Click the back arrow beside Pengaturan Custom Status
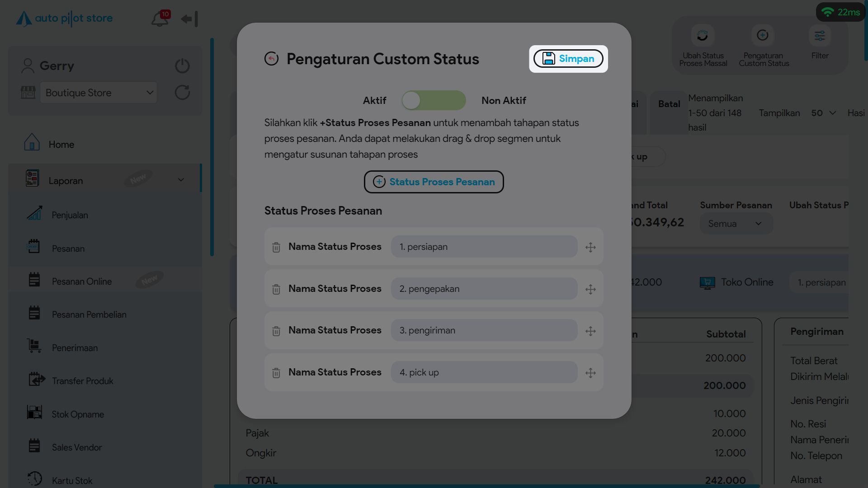Screen dimensions: 868x488 coord(271,59)
